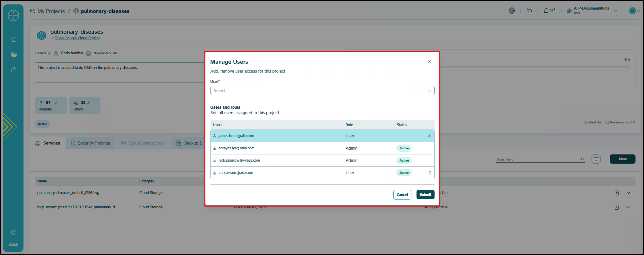Open the projects folder icon in sidebar
Screen dimensions: 644x255
tap(14, 55)
